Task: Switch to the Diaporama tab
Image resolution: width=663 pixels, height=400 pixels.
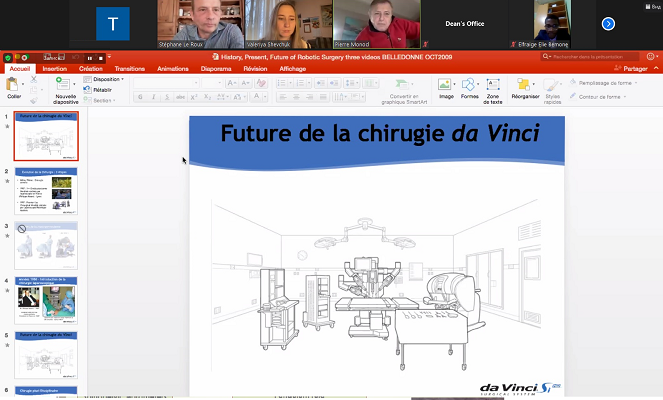Action: pos(216,68)
